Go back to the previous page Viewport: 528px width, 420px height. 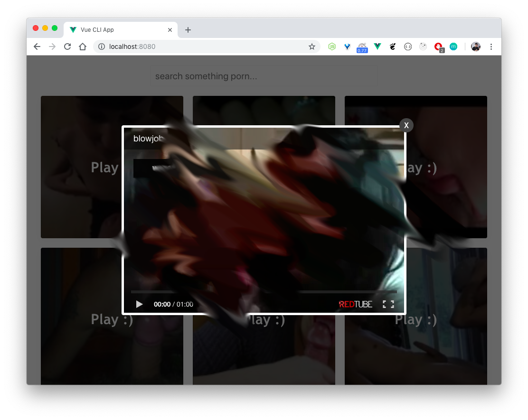coord(37,47)
